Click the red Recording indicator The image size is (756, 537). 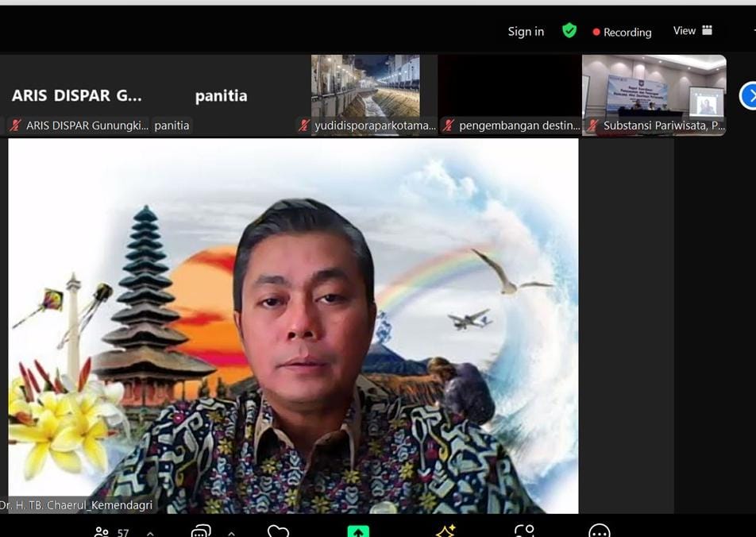point(622,32)
